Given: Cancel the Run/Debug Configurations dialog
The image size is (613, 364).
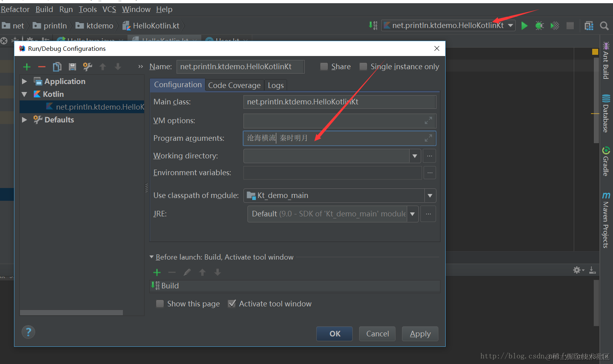Looking at the screenshot, I should (378, 334).
